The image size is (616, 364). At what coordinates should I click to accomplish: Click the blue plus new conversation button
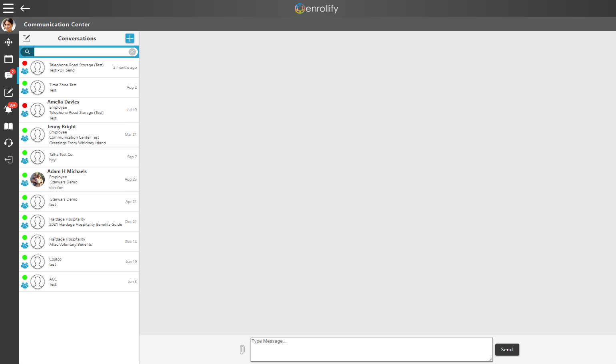tap(130, 38)
